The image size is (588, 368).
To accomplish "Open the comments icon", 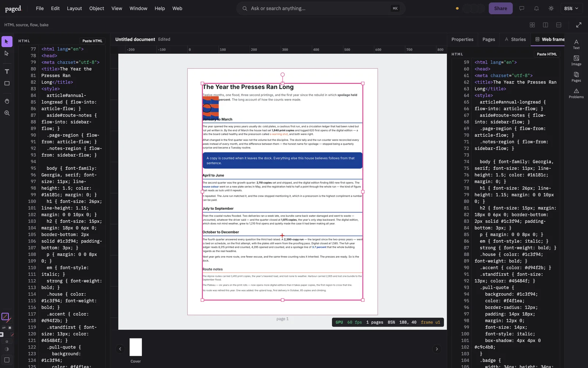I will pyautogui.click(x=521, y=8).
